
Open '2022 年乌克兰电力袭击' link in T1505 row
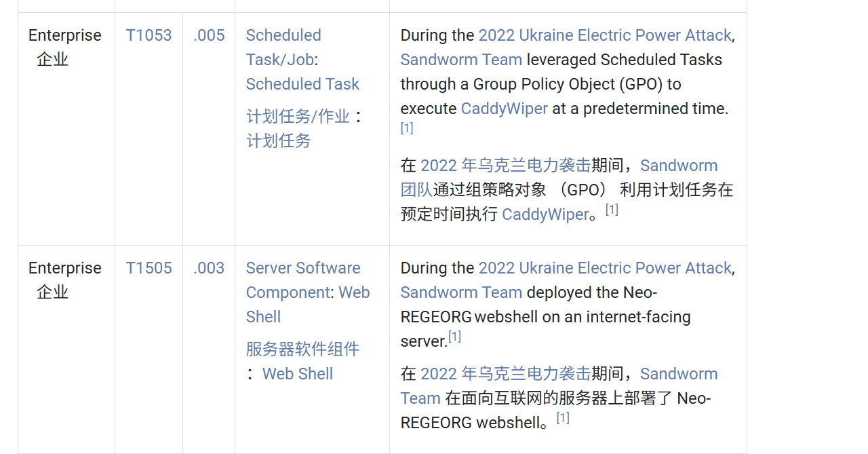(x=506, y=374)
